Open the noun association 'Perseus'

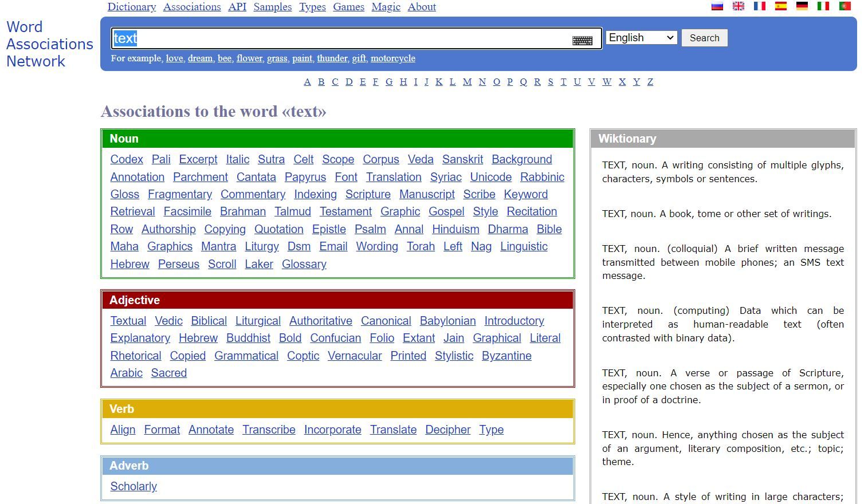[179, 264]
